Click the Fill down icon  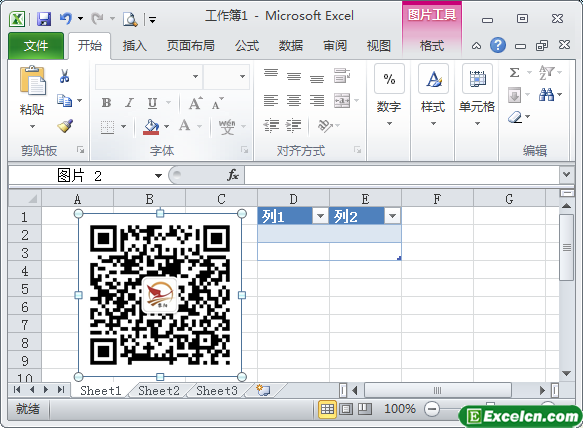(515, 95)
